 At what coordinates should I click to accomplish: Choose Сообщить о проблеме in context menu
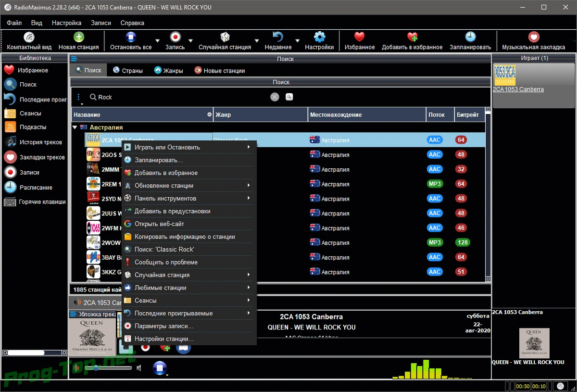tap(189, 262)
